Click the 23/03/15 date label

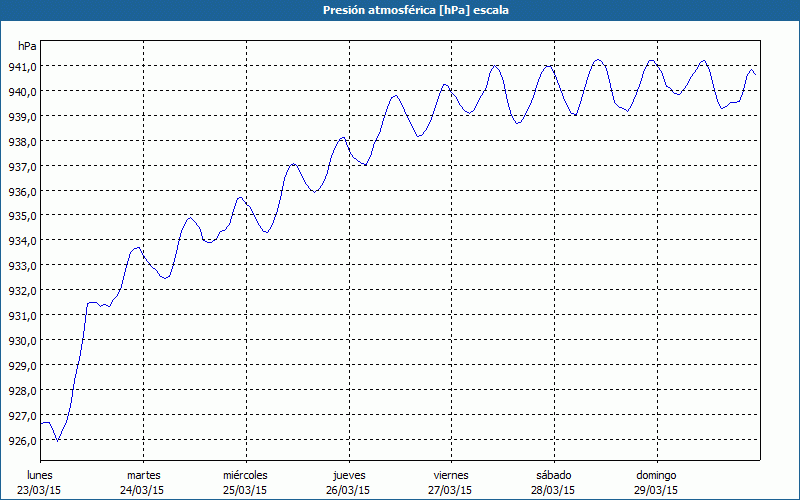40,490
